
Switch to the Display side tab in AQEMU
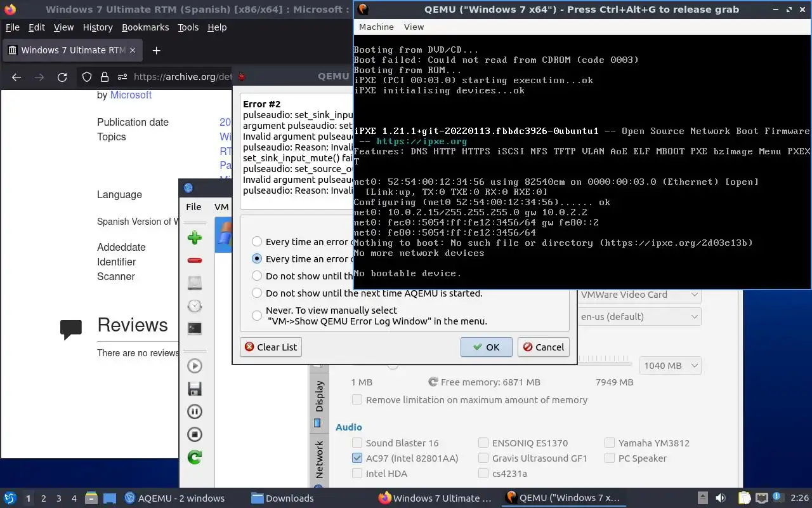pyautogui.click(x=318, y=402)
